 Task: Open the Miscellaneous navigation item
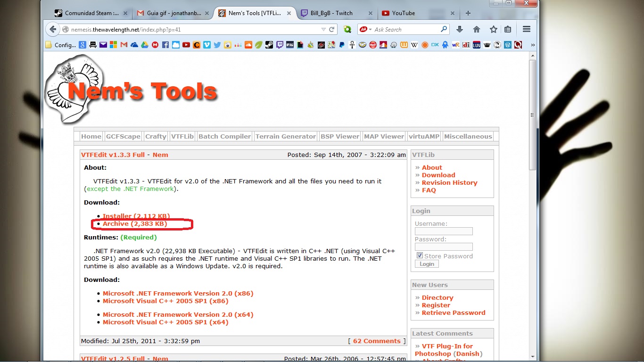468,136
